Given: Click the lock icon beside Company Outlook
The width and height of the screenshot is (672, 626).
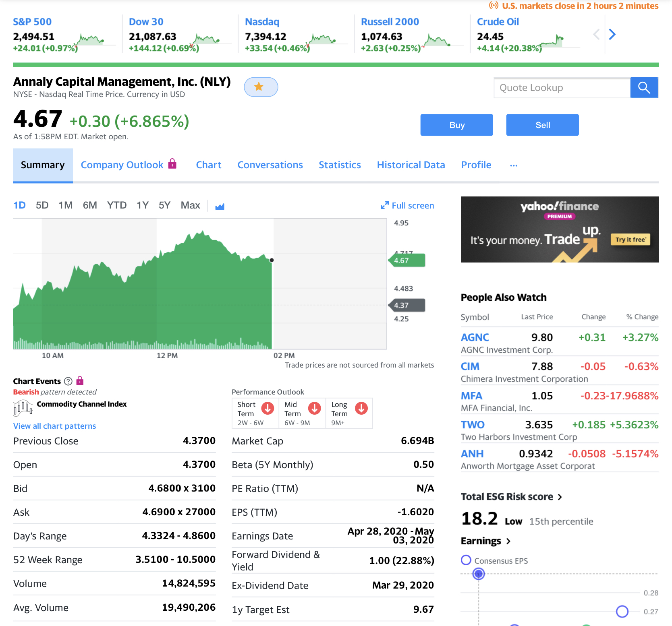Looking at the screenshot, I should point(172,163).
